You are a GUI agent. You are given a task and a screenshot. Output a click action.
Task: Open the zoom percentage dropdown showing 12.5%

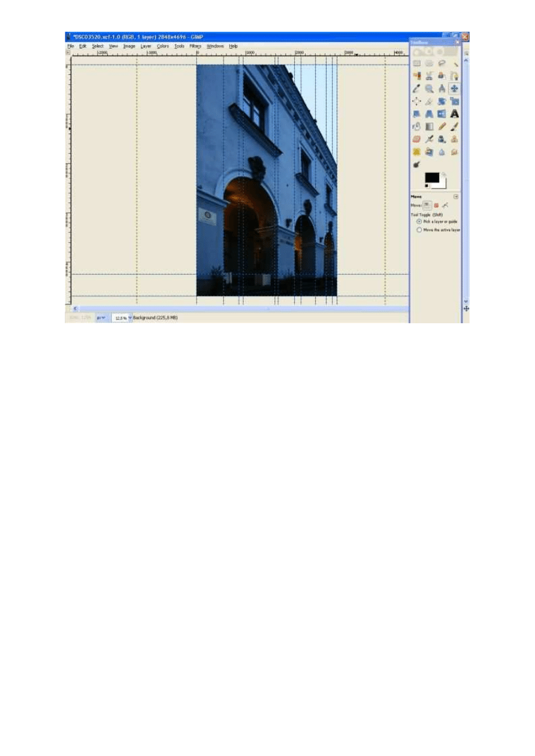coord(129,317)
